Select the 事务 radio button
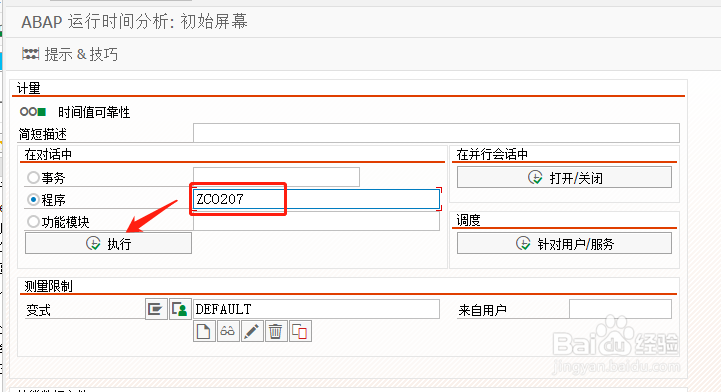This screenshot has width=721, height=392. pos(33,177)
